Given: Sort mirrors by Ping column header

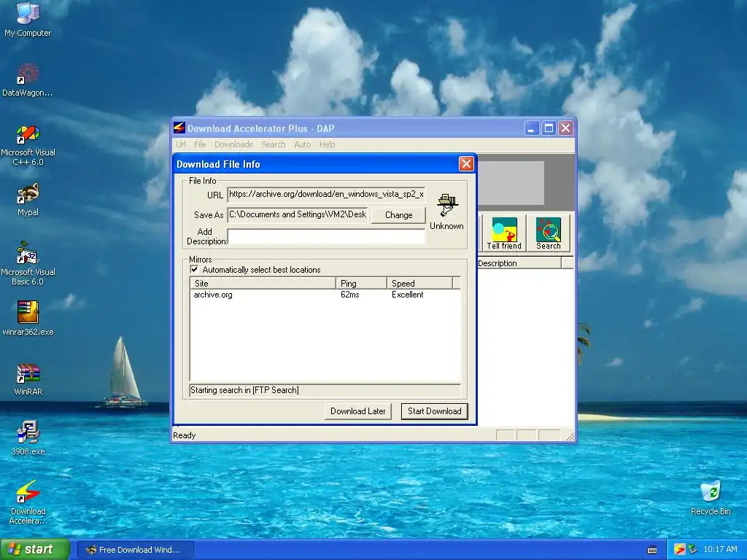Looking at the screenshot, I should point(361,284).
